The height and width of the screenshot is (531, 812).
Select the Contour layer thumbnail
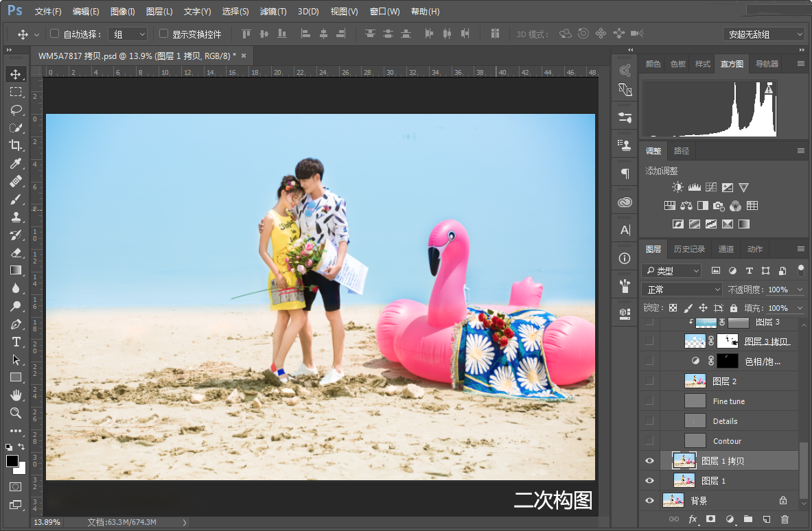695,441
